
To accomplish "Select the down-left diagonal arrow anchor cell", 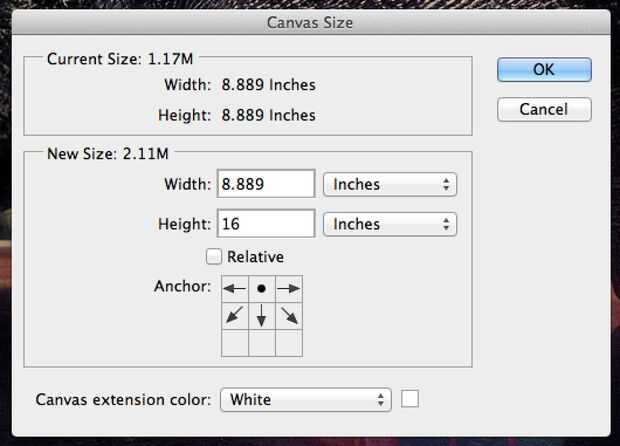I will point(234,316).
